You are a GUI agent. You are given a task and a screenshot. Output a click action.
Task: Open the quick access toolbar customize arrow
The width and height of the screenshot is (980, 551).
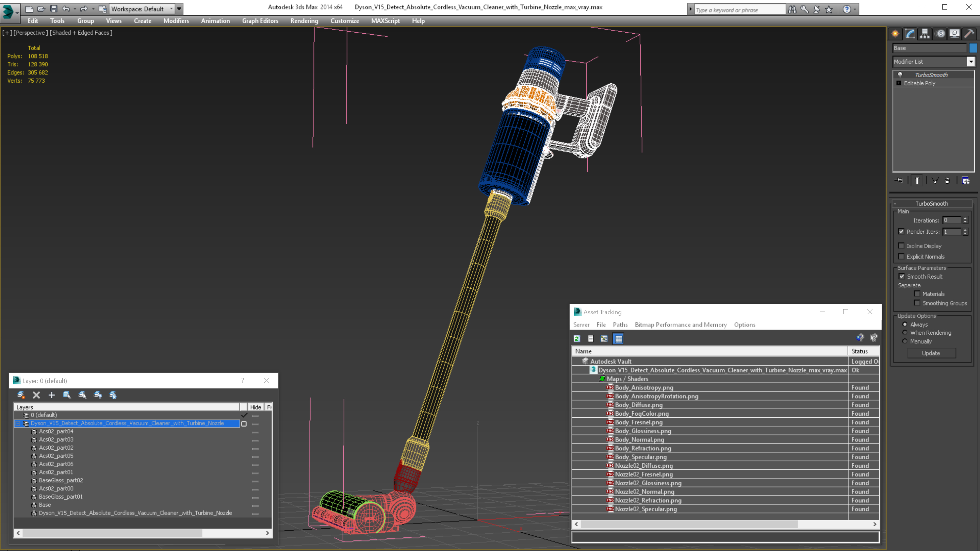[x=179, y=9]
